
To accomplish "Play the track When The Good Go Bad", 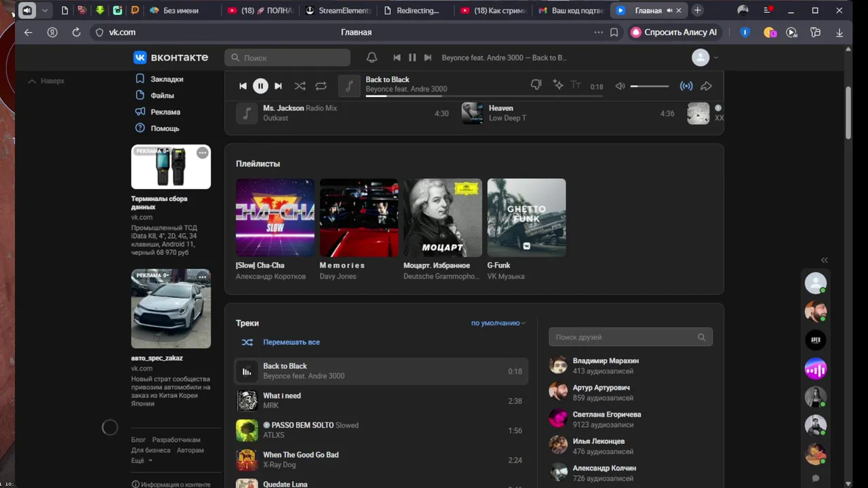I will [x=380, y=460].
